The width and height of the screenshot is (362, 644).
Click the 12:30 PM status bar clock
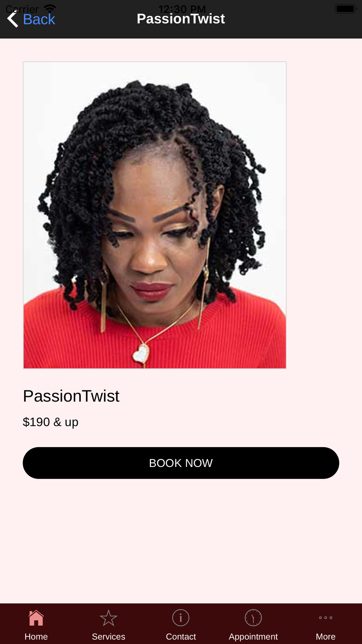pyautogui.click(x=182, y=8)
